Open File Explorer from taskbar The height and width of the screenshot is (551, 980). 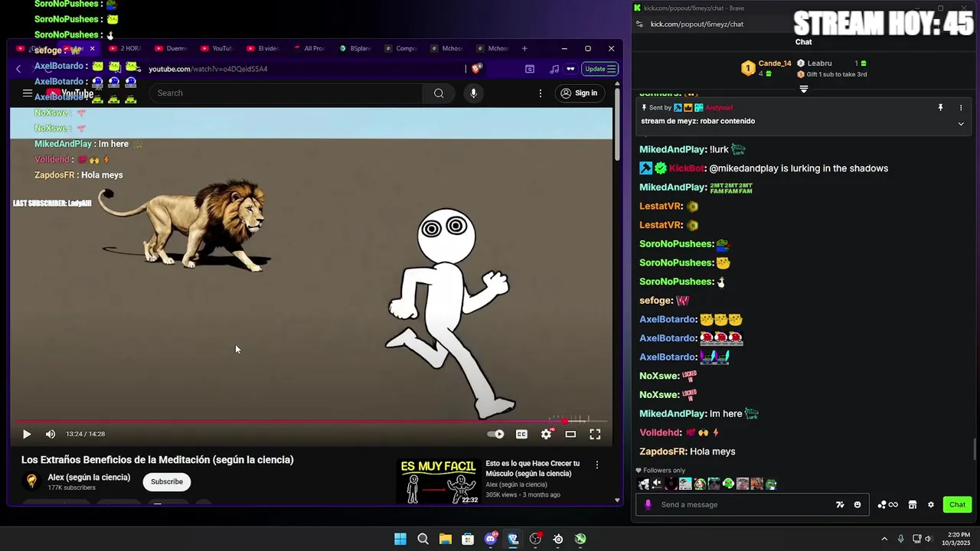[x=446, y=539]
